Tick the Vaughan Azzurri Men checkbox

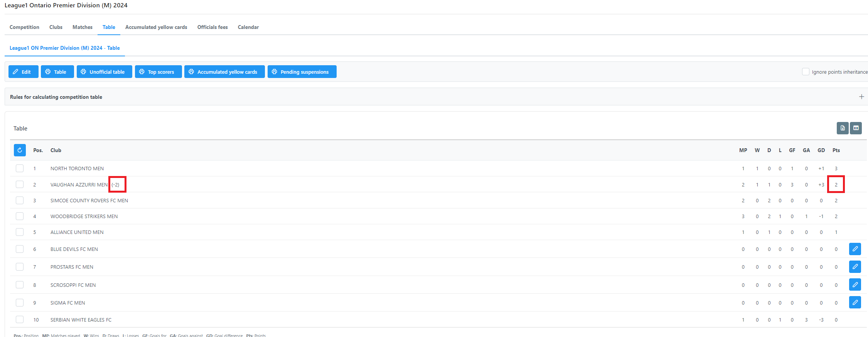20,185
